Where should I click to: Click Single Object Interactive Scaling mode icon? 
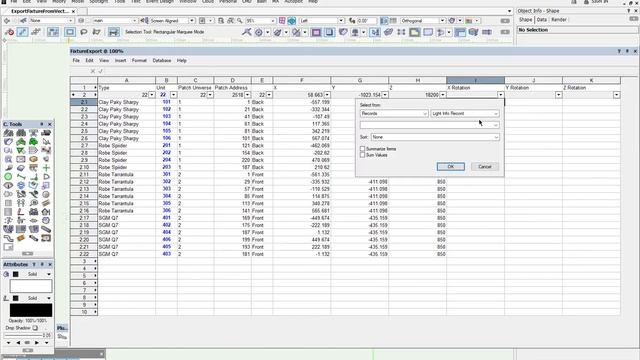click(22, 32)
